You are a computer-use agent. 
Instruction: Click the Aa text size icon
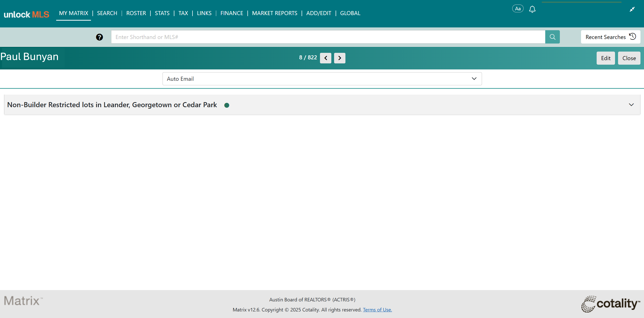pos(518,9)
